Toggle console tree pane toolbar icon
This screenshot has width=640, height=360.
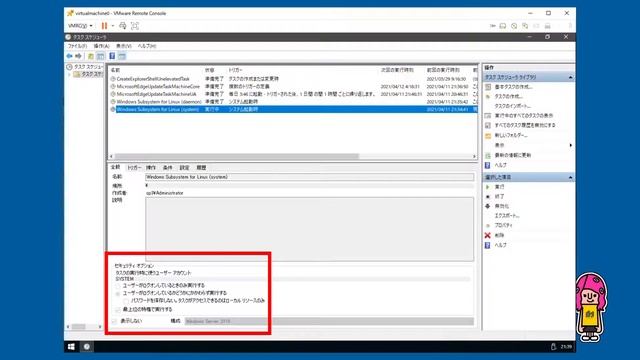pos(100,56)
